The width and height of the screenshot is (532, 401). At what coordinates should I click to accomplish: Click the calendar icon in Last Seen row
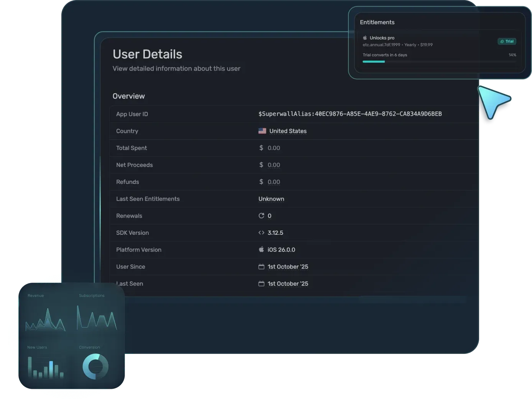(x=261, y=283)
